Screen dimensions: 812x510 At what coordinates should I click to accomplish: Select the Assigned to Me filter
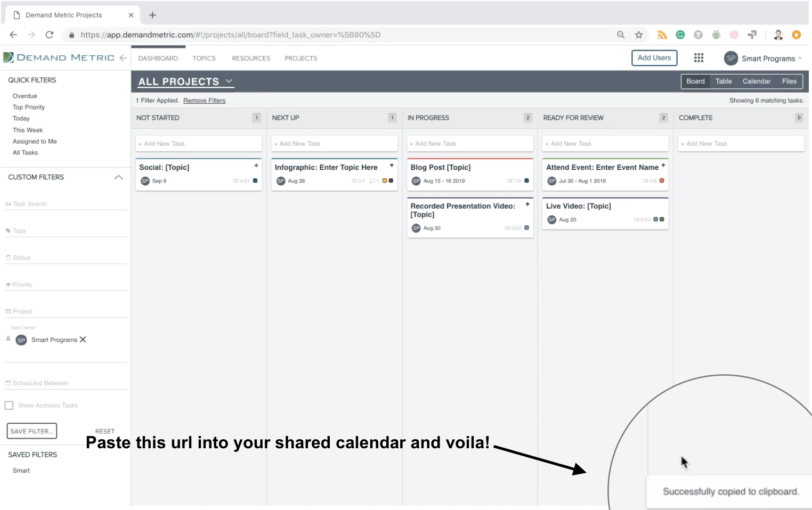(35, 141)
